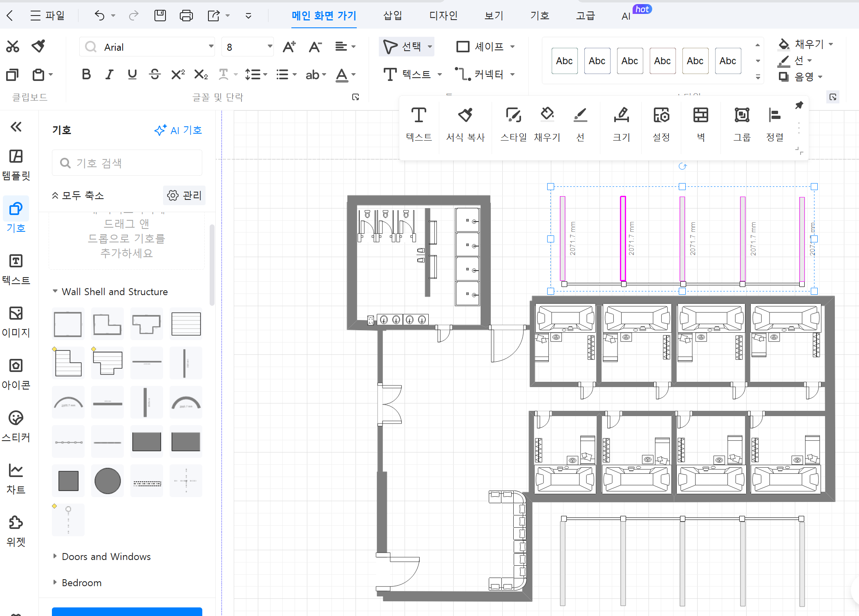Open the 디자인 tab

tap(443, 16)
